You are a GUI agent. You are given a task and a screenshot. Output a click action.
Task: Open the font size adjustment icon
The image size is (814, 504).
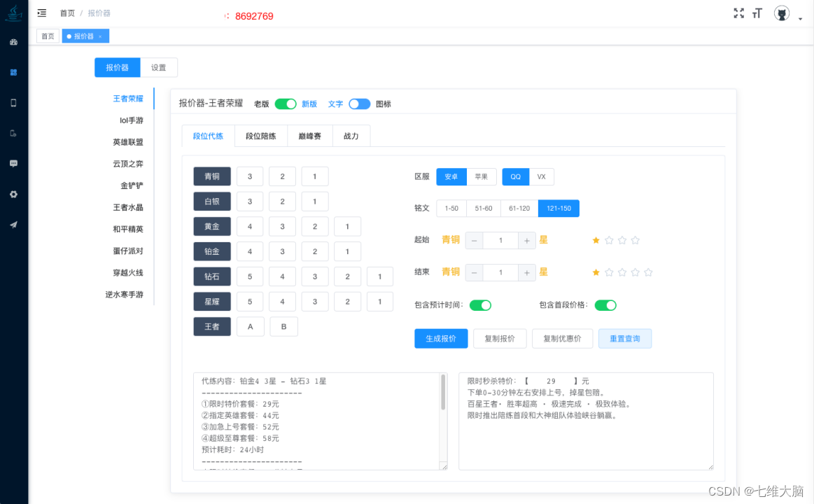tap(757, 13)
